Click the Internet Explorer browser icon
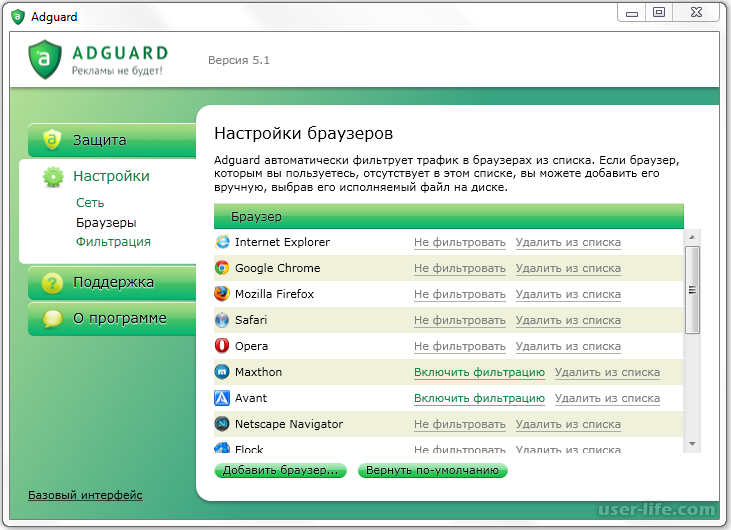The width and height of the screenshot is (731, 530). 222,242
